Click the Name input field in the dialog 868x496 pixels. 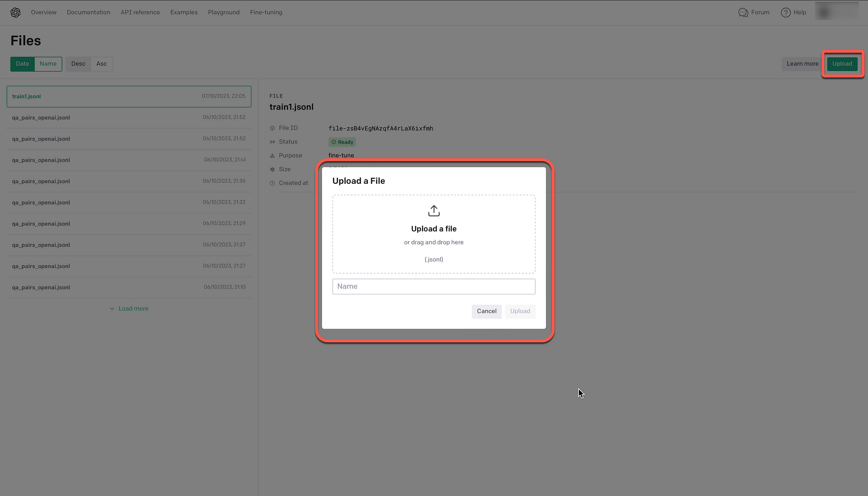click(x=434, y=286)
